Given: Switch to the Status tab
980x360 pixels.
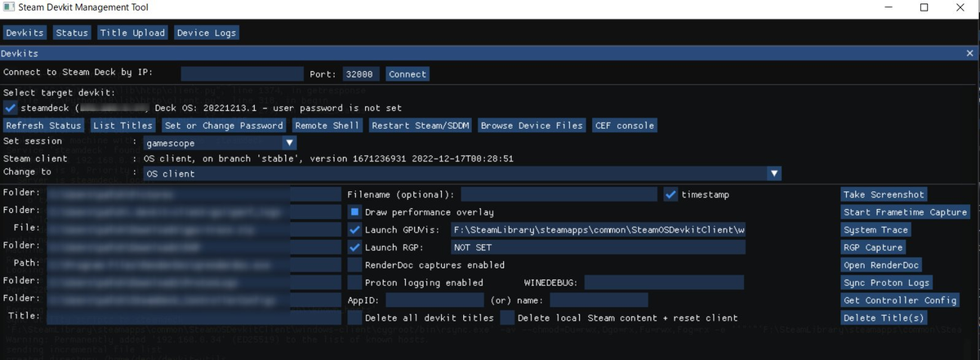Looking at the screenshot, I should (x=72, y=33).
